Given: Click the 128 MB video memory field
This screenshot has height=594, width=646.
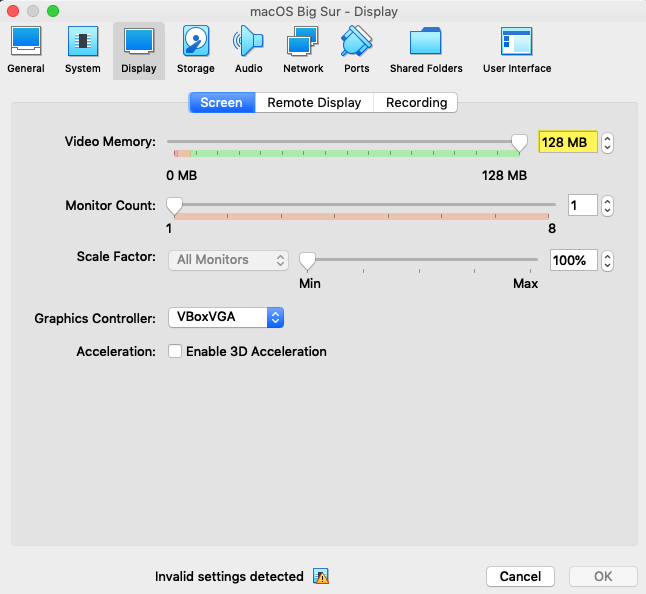Looking at the screenshot, I should pos(568,142).
